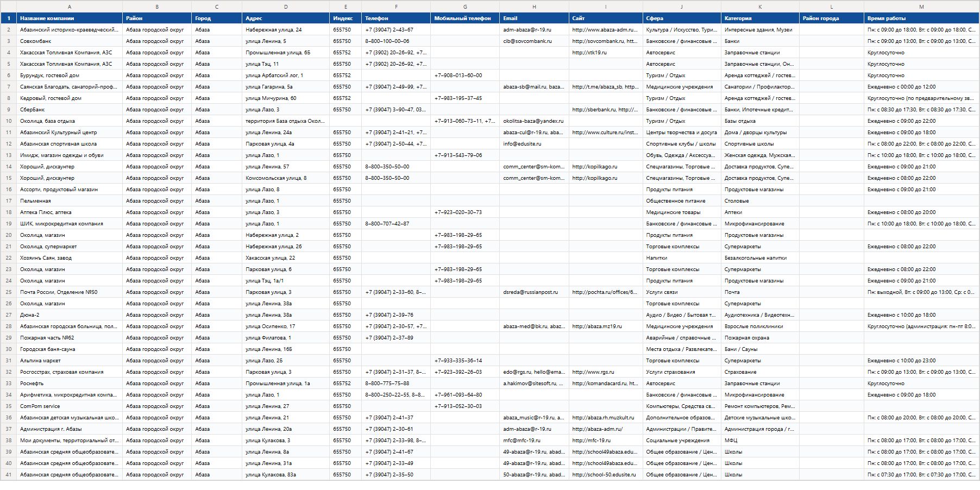Viewport: 980px width, 490px height.
Task: Click the "Название компании" header cell
Action: point(70,18)
